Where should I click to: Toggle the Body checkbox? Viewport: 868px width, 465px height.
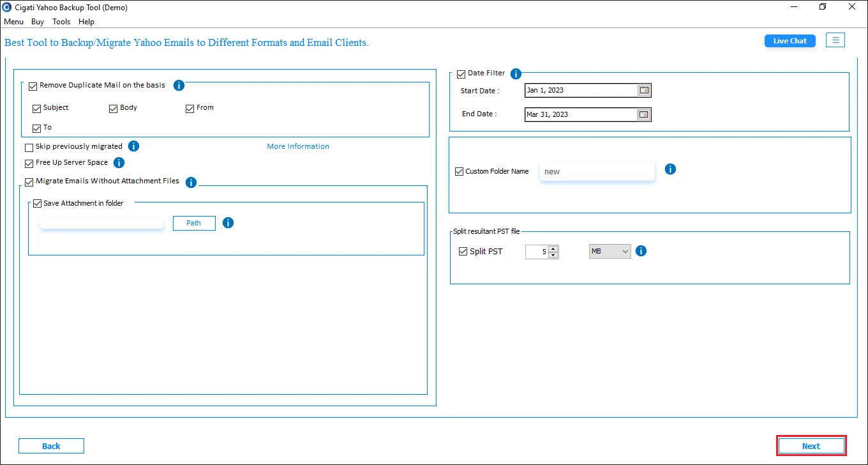(114, 109)
